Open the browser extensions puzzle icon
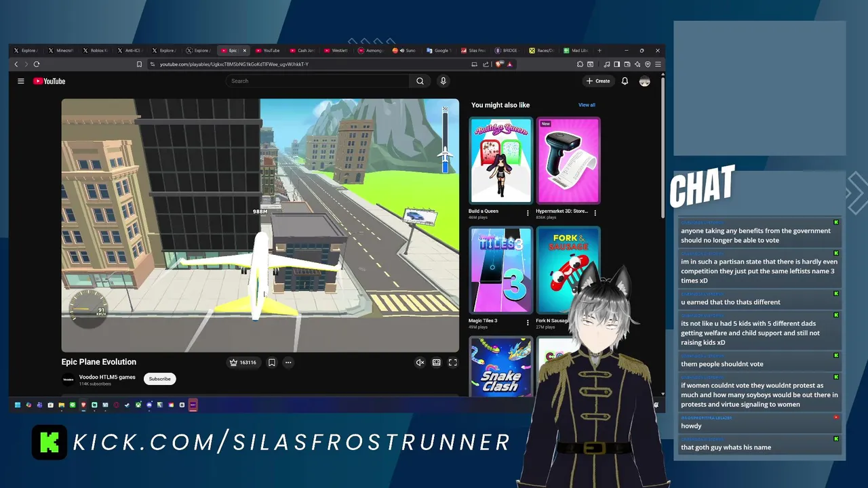The height and width of the screenshot is (488, 868). pos(580,64)
